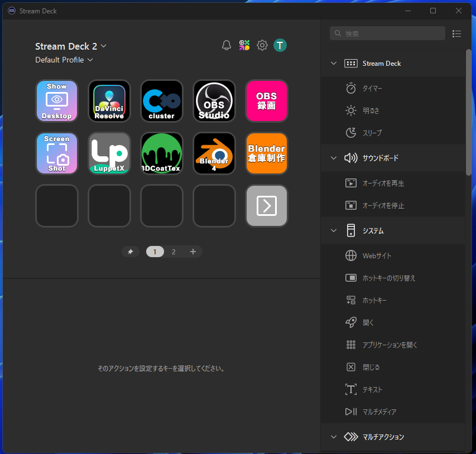Viewport: 476px width, 454px height.
Task: Select the マルチメディア action
Action: pos(393,412)
